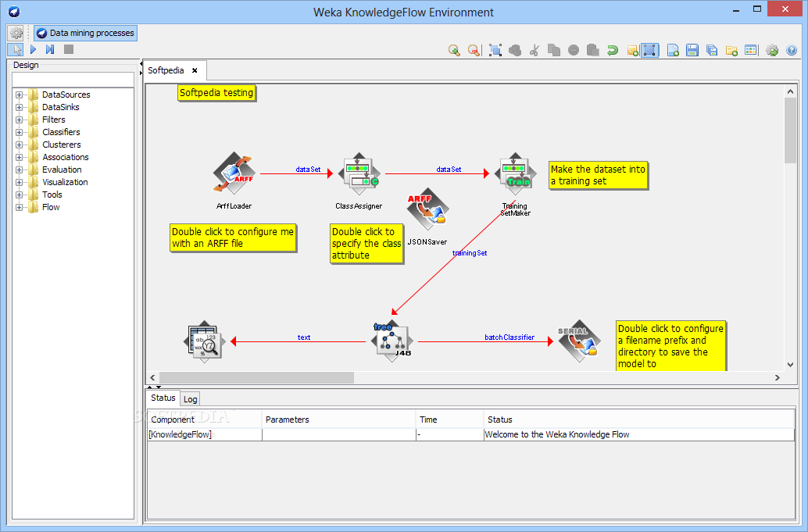Viewport: 808px width, 532px height.
Task: Expand the Visualization tree folder
Action: (x=19, y=182)
